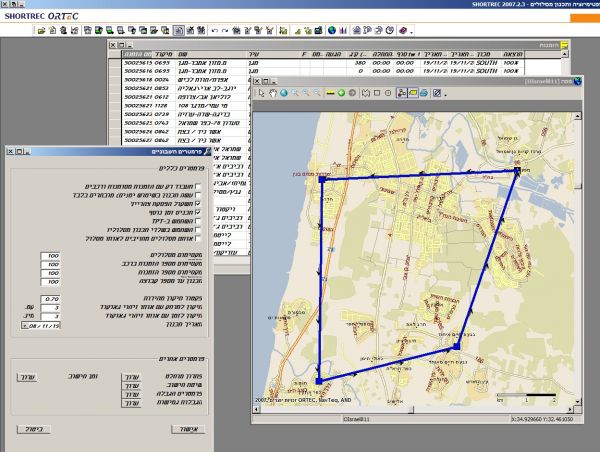Viewport: 600px width, 452px height.
Task: Select the circle selection tool in map toolbar
Action: pyautogui.click(x=388, y=93)
